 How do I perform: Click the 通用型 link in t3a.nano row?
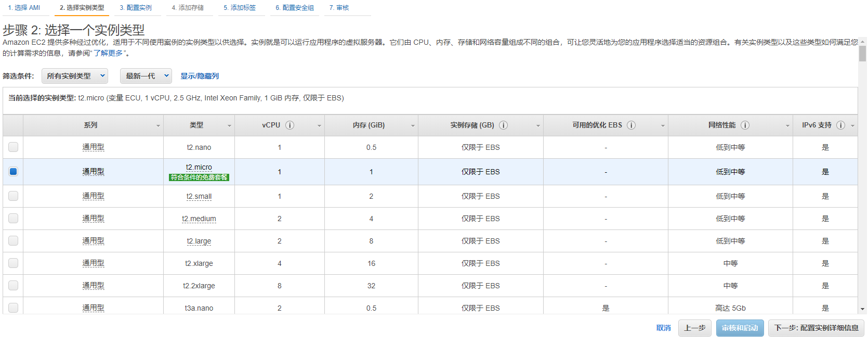coord(94,308)
